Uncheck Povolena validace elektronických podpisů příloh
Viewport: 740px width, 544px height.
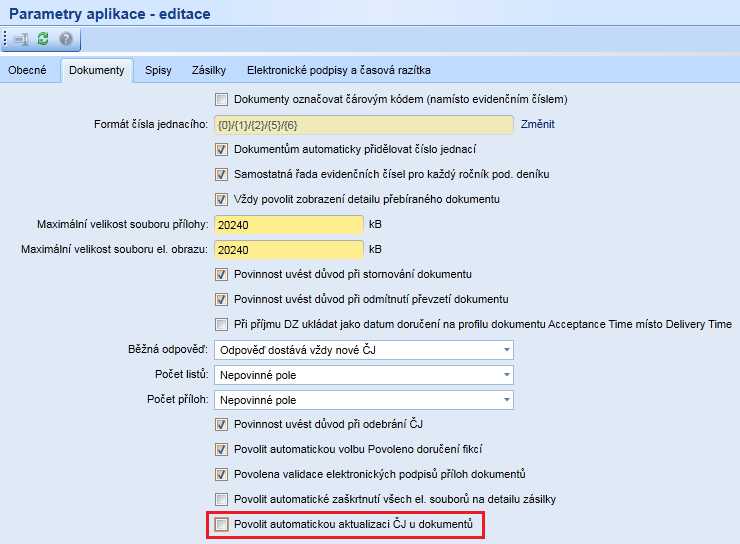coord(221,475)
